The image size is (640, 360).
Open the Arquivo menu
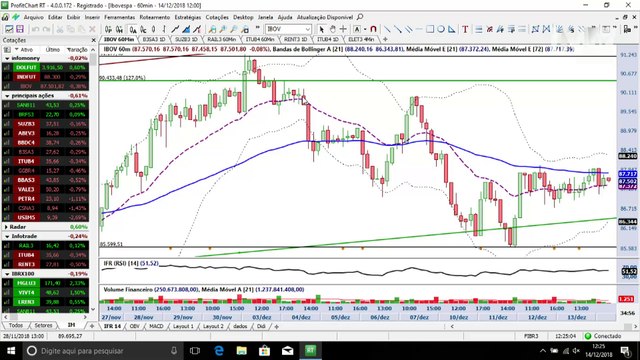point(33,17)
